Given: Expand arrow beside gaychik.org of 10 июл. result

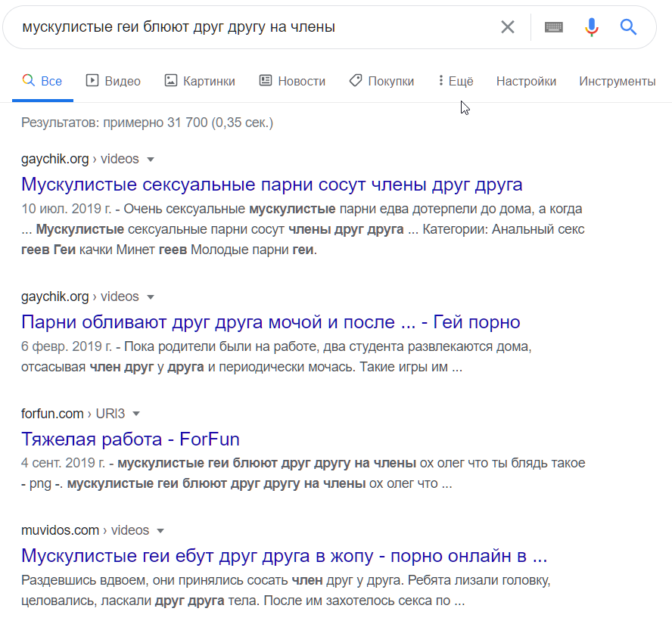Looking at the screenshot, I should [150, 160].
